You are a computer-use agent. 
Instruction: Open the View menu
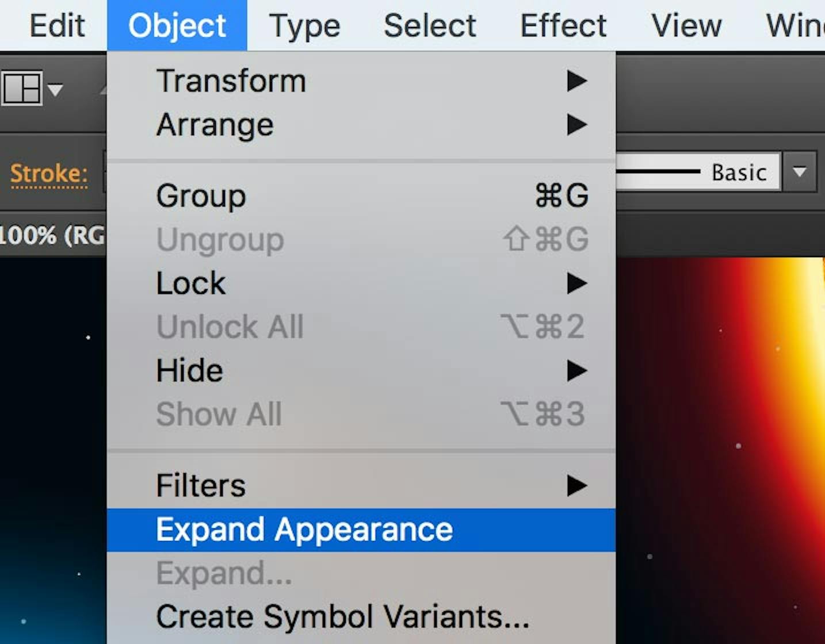(686, 25)
